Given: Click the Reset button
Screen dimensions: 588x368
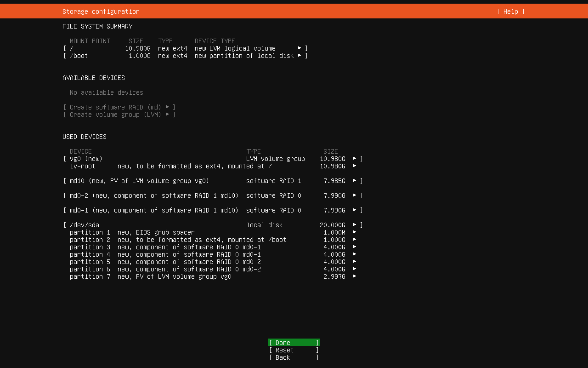Looking at the screenshot, I should coord(294,350).
